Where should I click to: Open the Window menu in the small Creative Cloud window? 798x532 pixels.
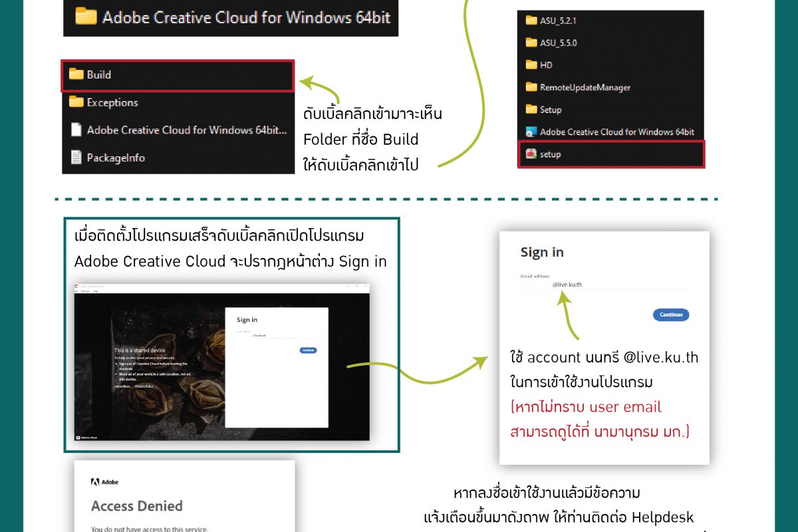(85, 291)
